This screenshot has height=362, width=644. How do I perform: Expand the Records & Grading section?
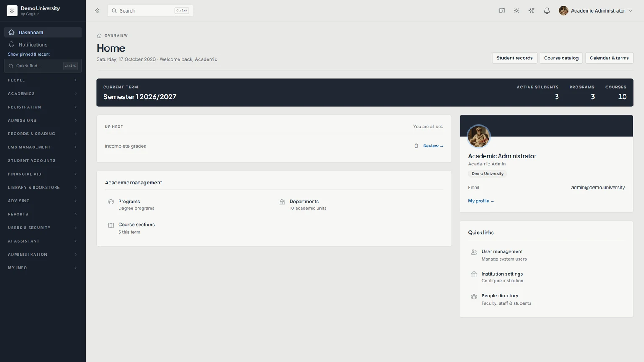pos(43,134)
